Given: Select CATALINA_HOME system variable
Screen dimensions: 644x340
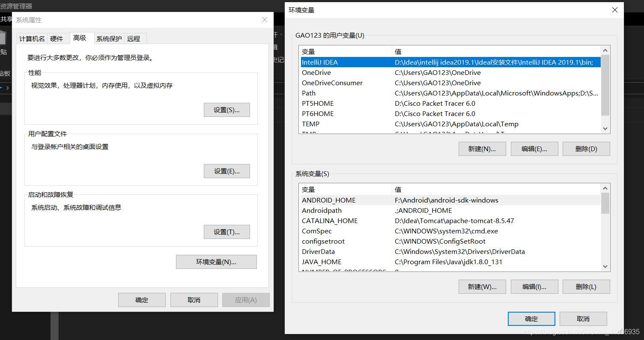Looking at the screenshot, I should [x=450, y=221].
